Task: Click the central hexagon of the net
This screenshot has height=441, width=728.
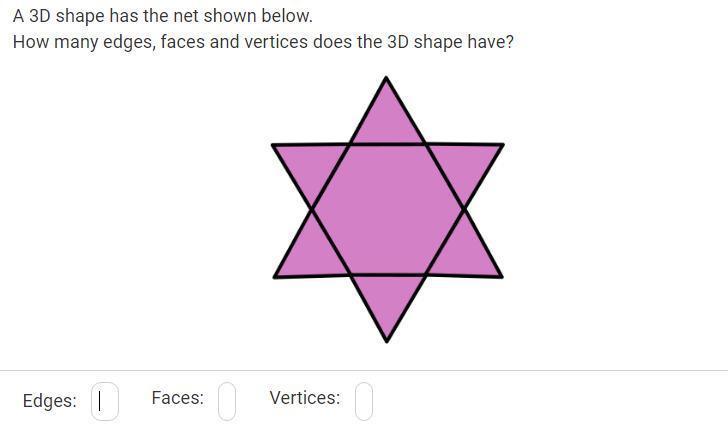Action: point(387,209)
